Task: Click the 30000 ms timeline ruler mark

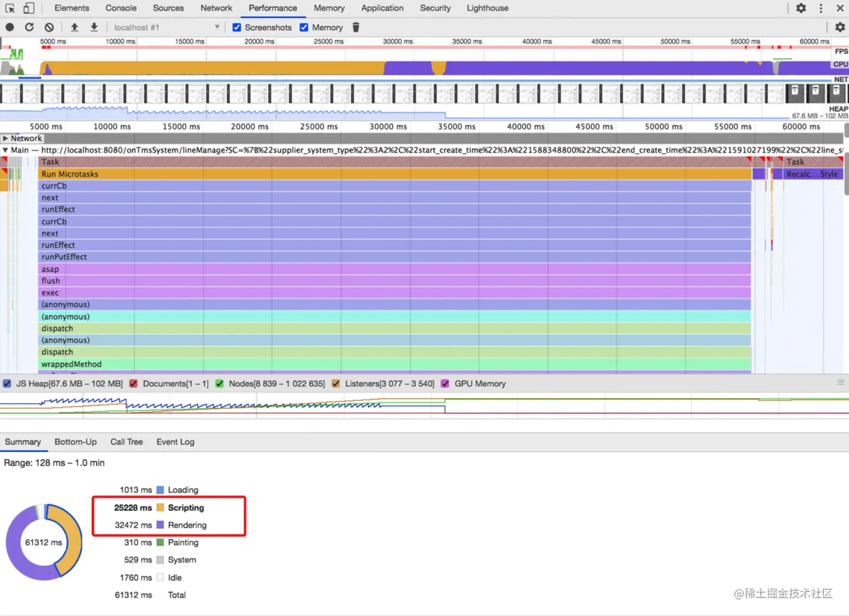Action: click(388, 126)
